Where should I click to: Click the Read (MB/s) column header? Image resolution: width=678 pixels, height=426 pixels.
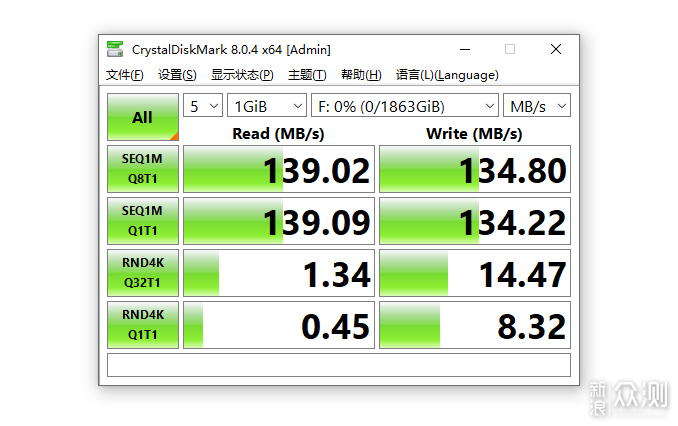pos(278,134)
